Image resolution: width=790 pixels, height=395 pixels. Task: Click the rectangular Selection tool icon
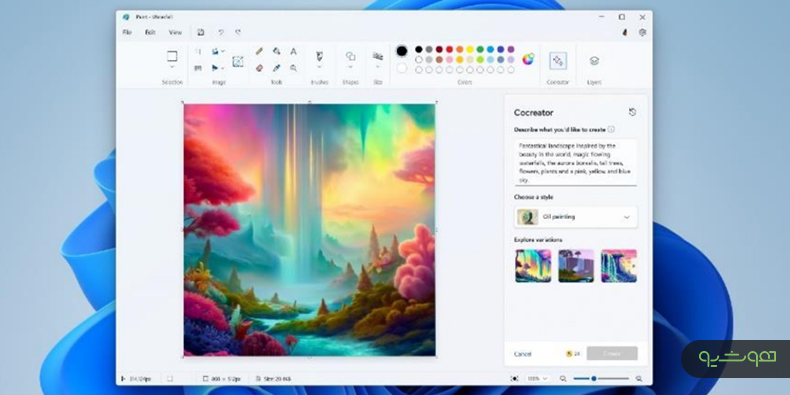pyautogui.click(x=172, y=56)
